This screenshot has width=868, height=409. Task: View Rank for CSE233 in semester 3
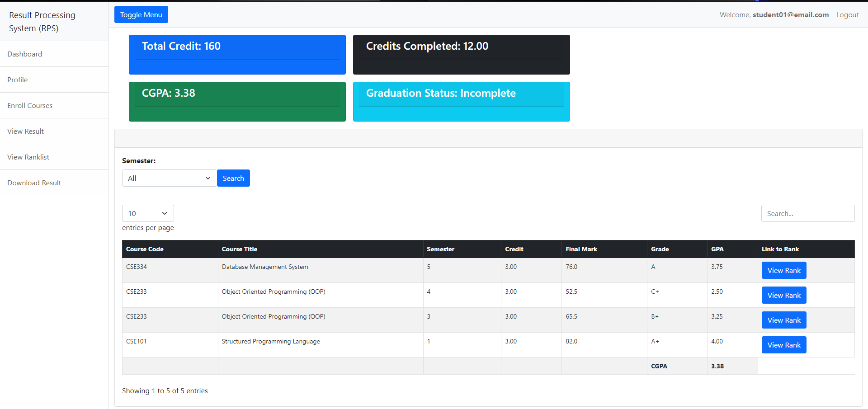783,320
